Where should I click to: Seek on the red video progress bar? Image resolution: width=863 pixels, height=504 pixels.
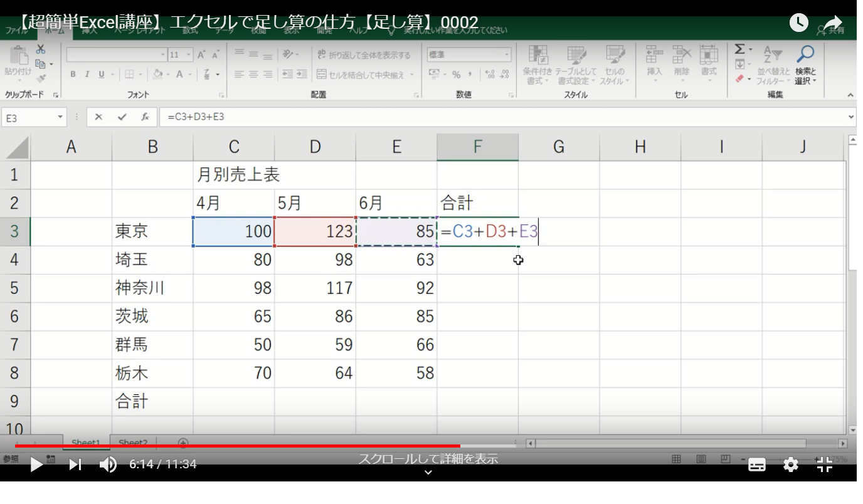(238, 446)
